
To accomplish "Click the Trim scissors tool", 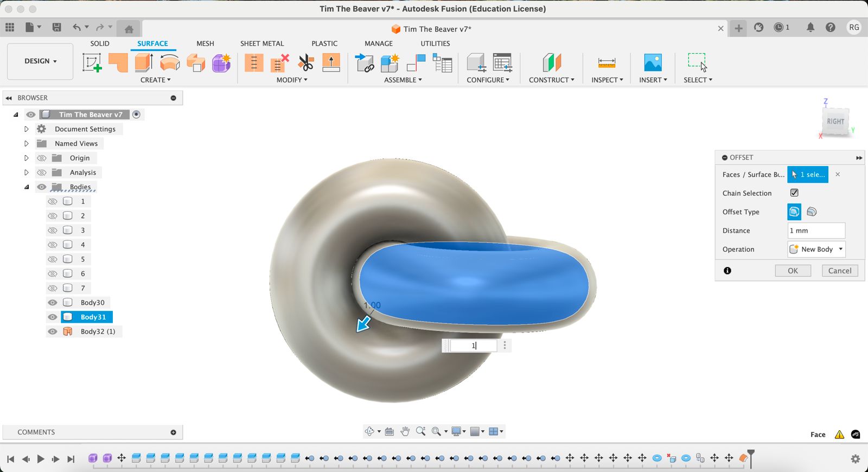I will pyautogui.click(x=306, y=63).
